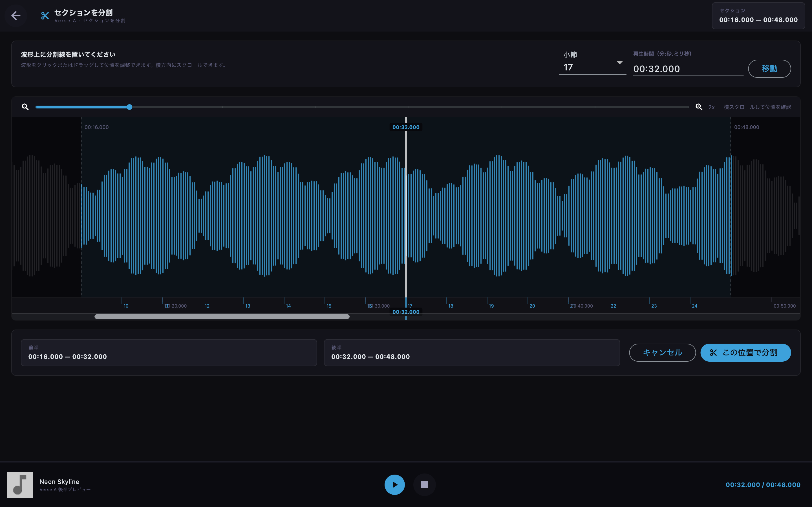
Task: Click the zoom slider handle
Action: coord(129,107)
